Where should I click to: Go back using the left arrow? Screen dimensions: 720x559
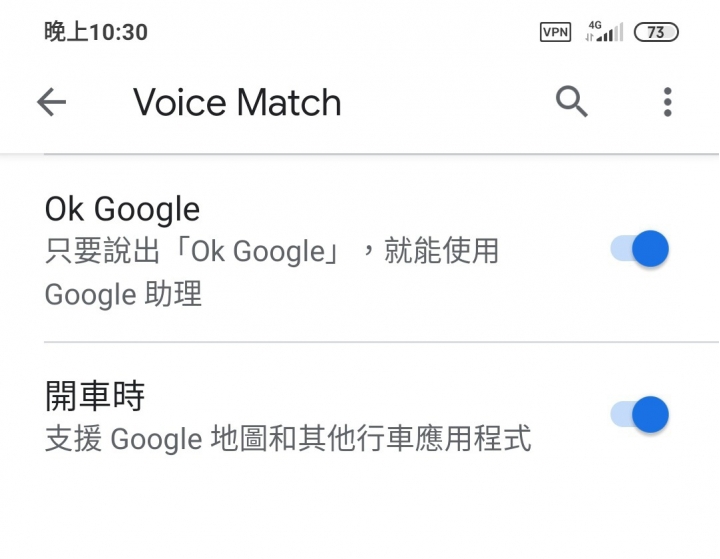point(51,102)
